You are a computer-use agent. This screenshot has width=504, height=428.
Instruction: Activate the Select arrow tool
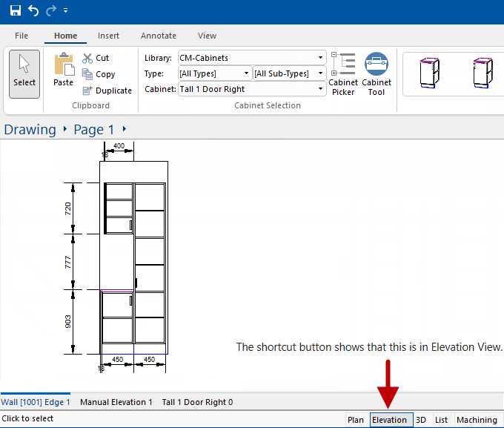(x=24, y=74)
